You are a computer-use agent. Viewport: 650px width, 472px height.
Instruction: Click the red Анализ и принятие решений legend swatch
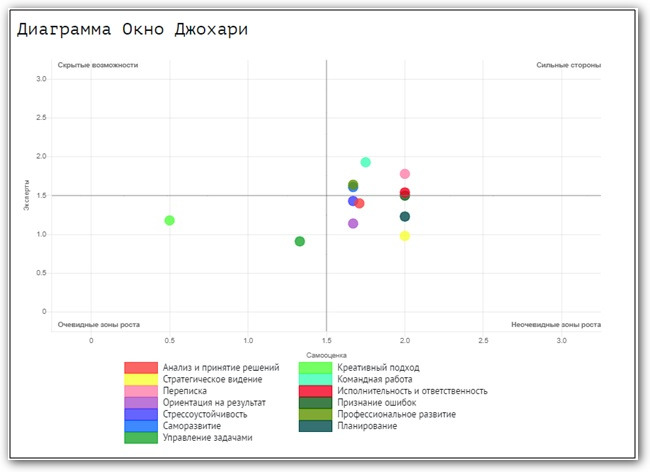pos(140,368)
